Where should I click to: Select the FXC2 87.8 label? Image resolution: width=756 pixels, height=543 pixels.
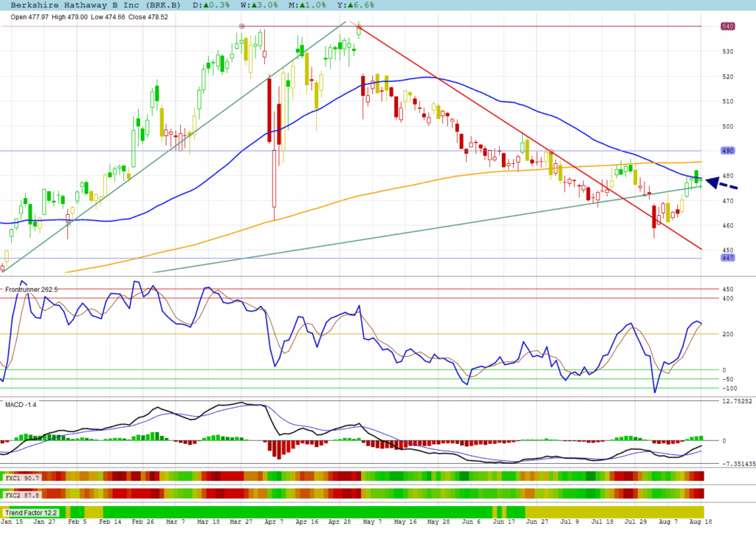point(21,495)
